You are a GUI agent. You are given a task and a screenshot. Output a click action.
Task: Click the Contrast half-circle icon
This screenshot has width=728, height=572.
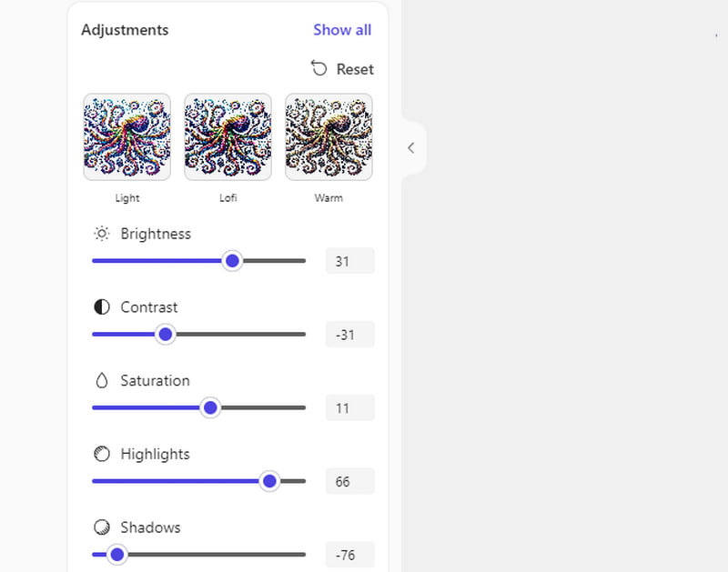(102, 307)
